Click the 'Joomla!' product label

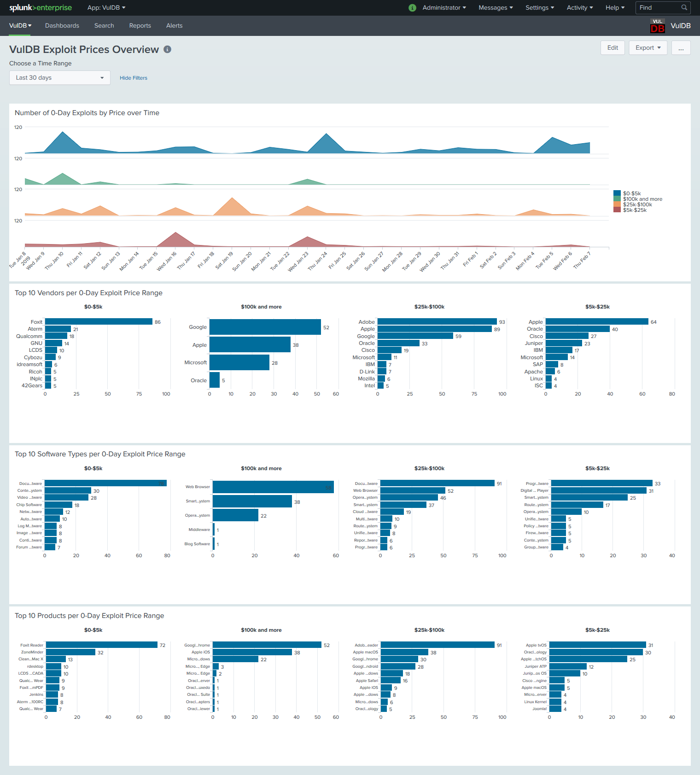(x=540, y=709)
